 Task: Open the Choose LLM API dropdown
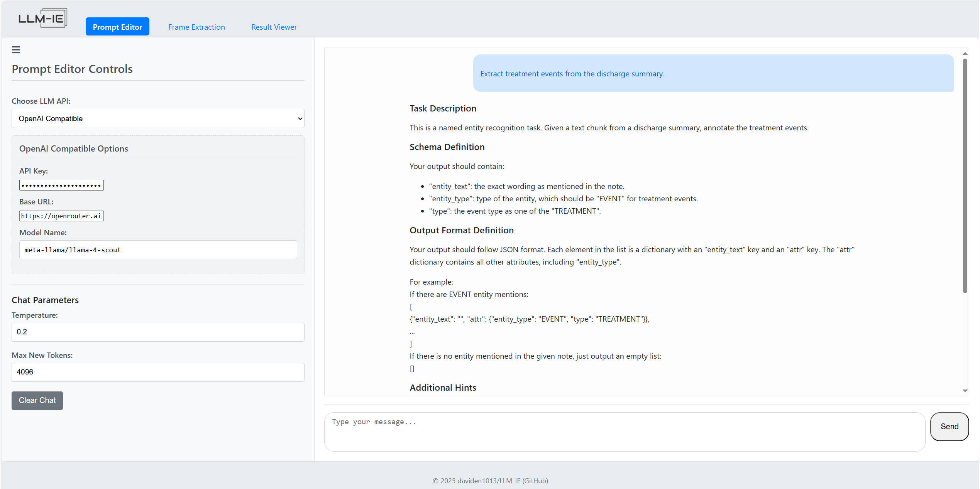click(x=157, y=118)
